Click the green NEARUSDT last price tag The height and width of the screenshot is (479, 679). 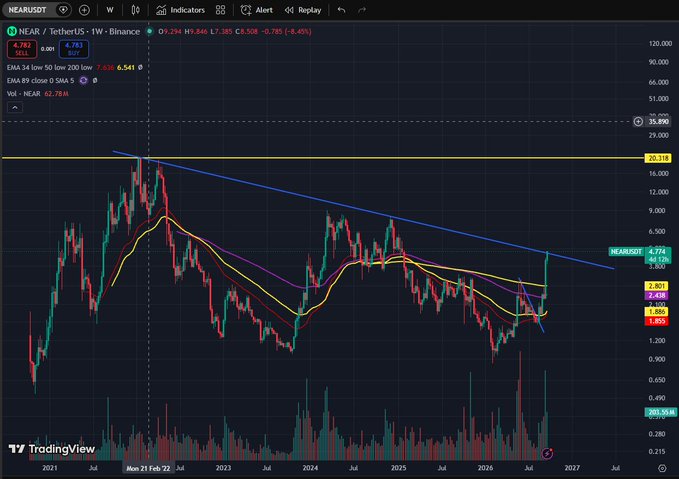pos(626,252)
